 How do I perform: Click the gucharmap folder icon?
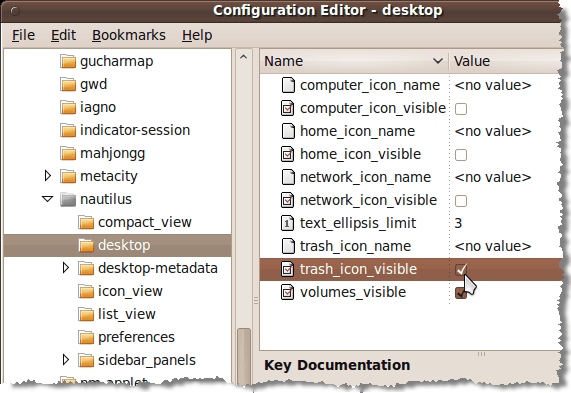click(68, 62)
